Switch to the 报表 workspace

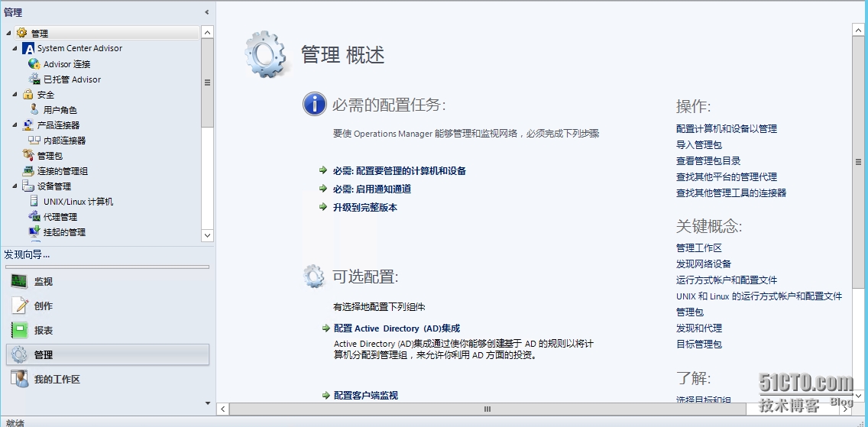108,330
